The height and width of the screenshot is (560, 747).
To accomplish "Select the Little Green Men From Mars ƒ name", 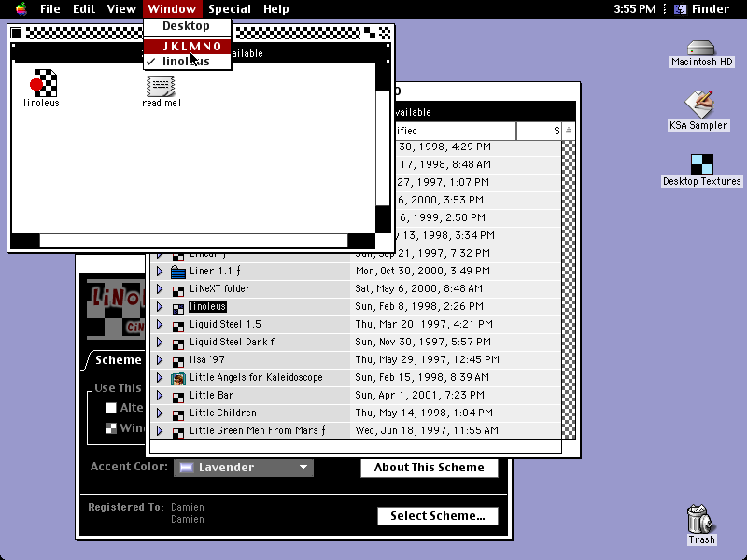I will tap(258, 430).
